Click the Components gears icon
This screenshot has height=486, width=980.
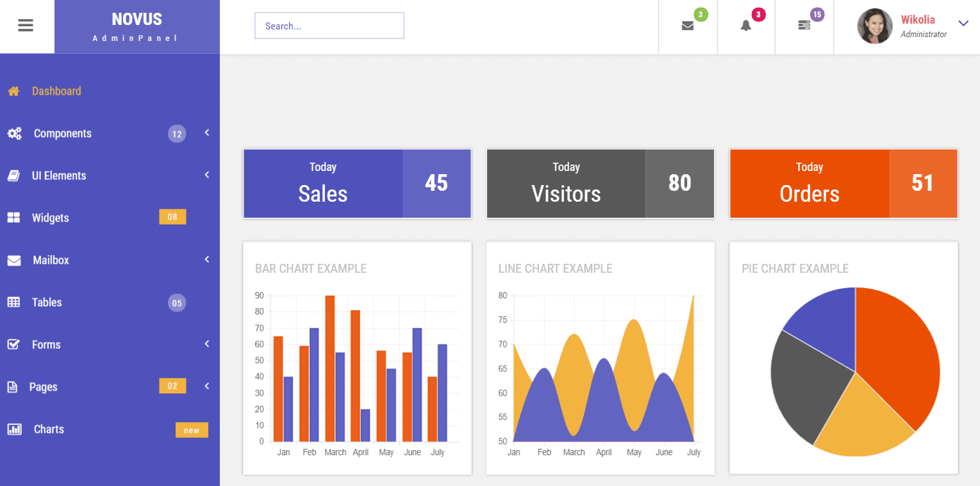click(14, 134)
